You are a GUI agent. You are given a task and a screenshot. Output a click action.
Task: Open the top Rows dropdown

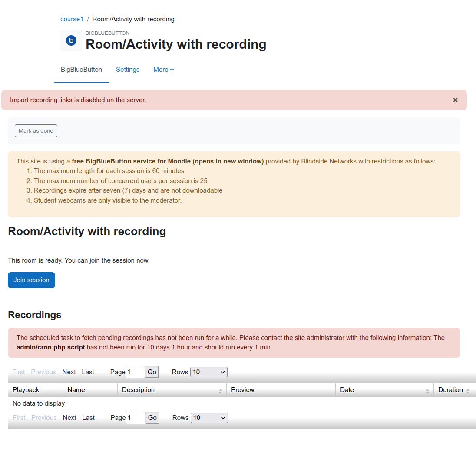click(209, 372)
